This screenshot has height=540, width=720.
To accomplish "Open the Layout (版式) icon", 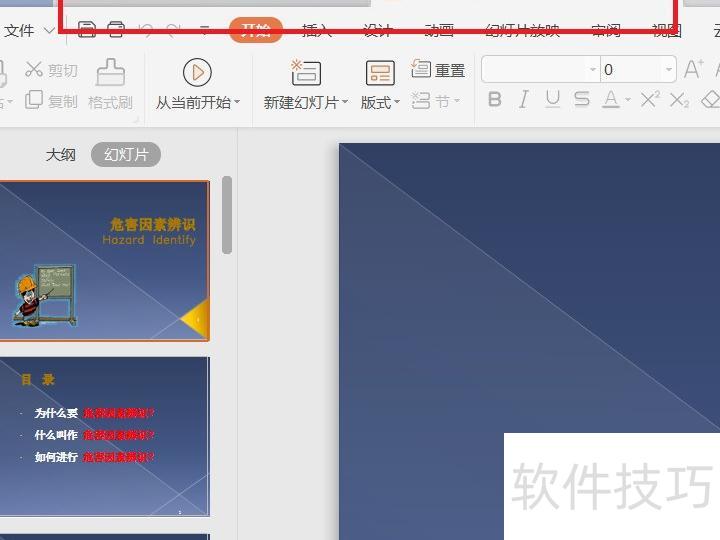I will point(380,73).
